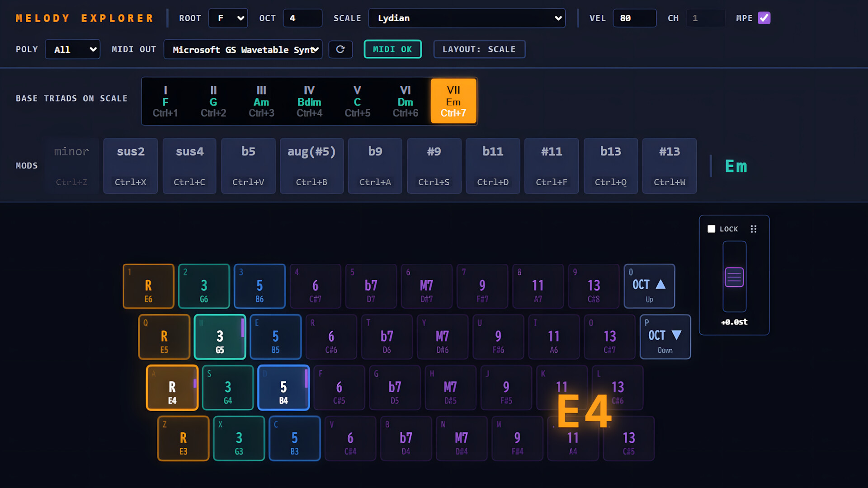Image resolution: width=868 pixels, height=488 pixels.
Task: Enable the LOCK checkbox
Action: click(x=711, y=229)
